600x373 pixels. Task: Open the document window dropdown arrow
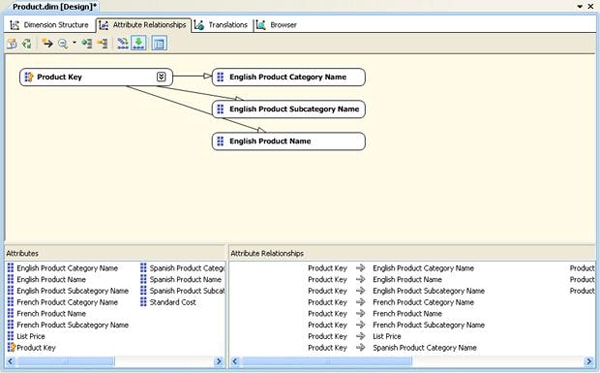(580, 7)
